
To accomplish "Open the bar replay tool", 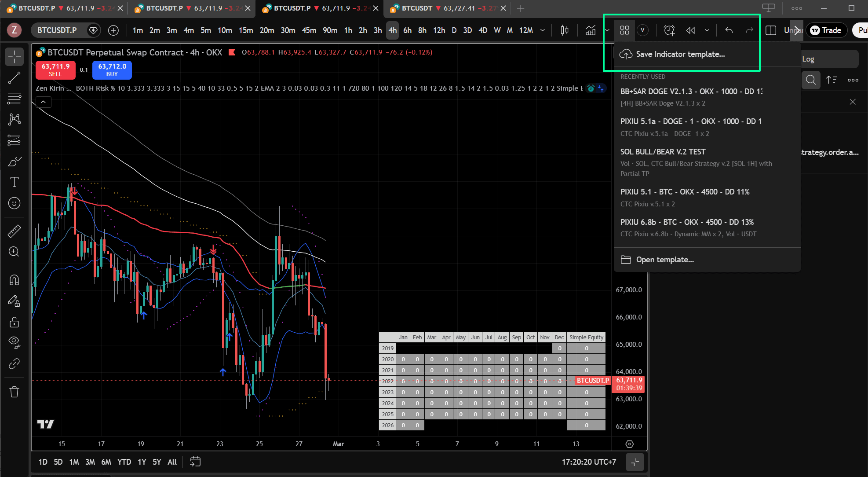I will pos(690,30).
